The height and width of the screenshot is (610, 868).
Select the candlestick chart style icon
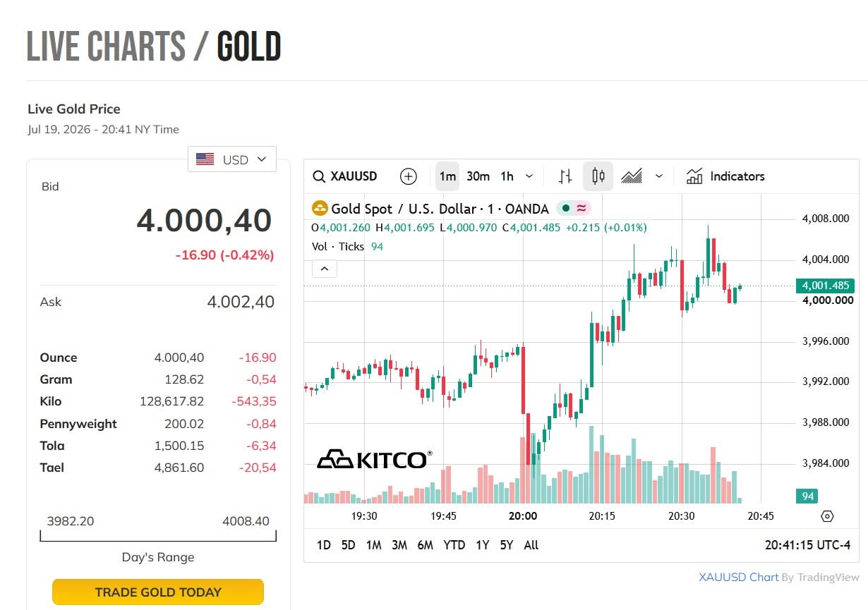point(598,176)
